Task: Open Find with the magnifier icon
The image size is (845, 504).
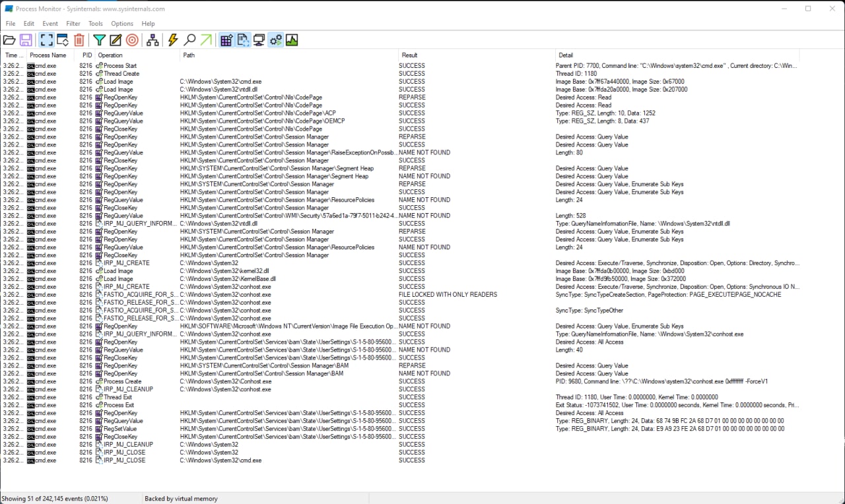Action: tap(189, 40)
